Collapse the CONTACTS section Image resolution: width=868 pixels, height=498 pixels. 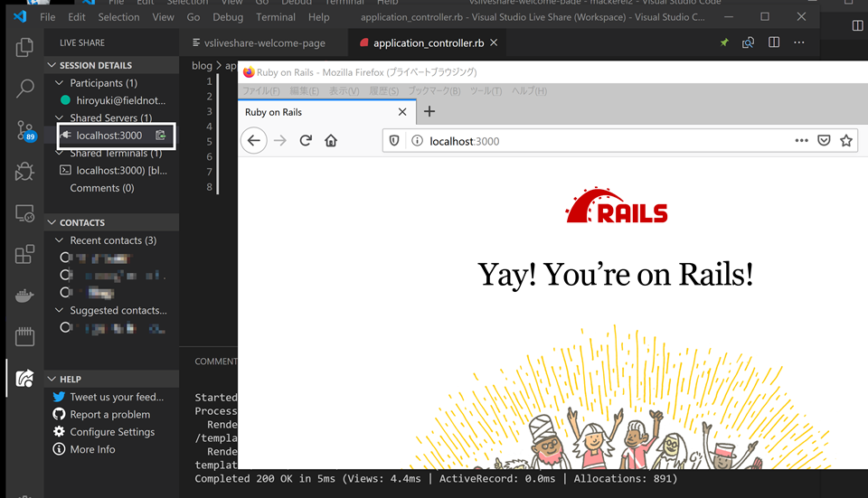click(52, 222)
